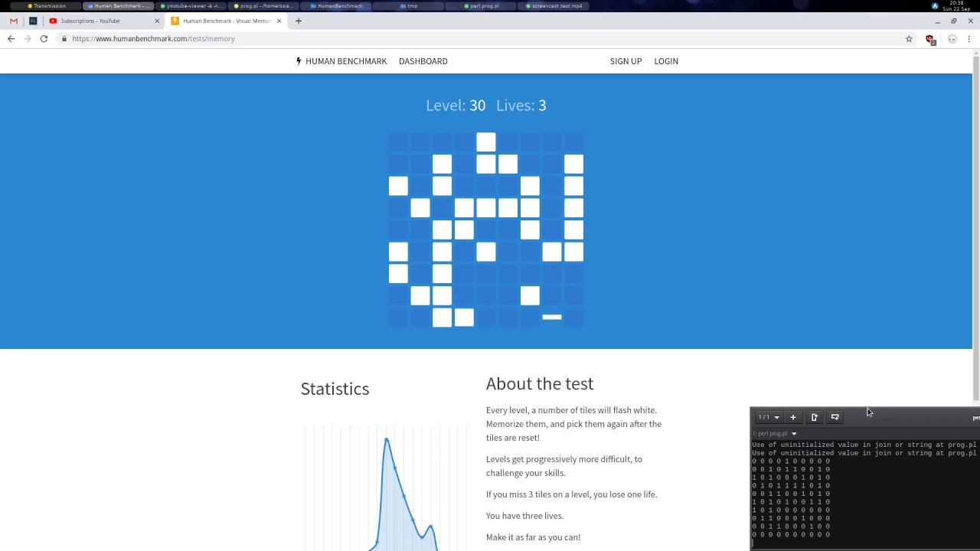
Task: Switch to 'screencast test.mp4' taskbar window
Action: pyautogui.click(x=553, y=6)
